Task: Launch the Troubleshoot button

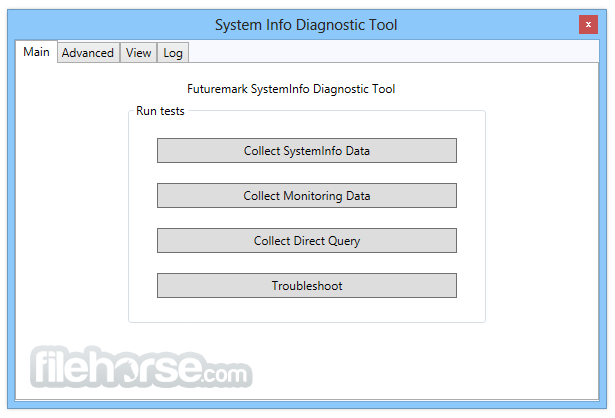Action: tap(307, 286)
